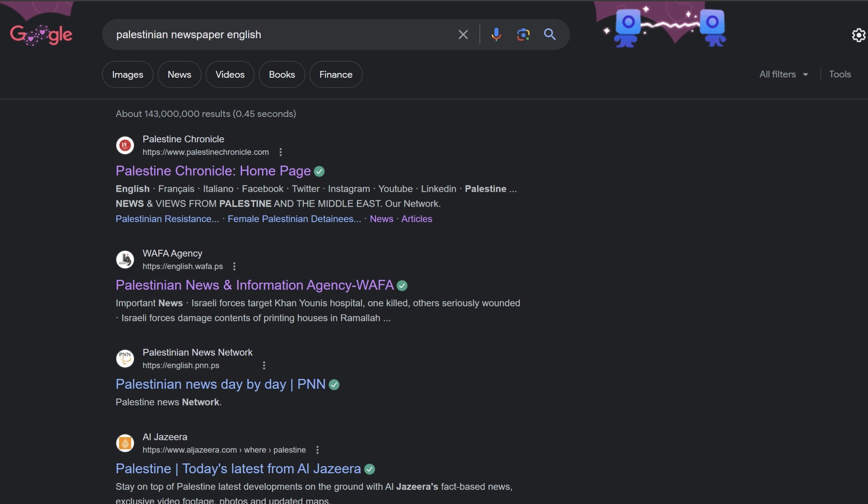Clear the search box with X icon

[x=463, y=35]
